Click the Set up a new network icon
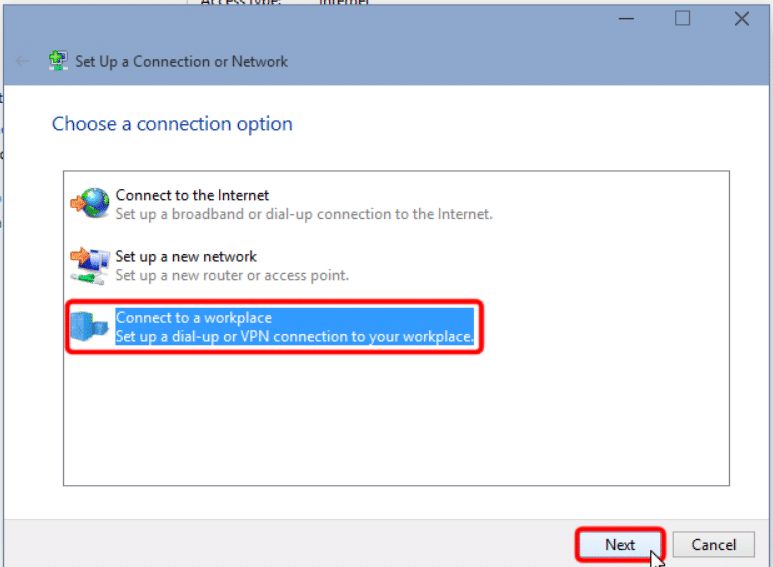Viewport: 773px width, 567px height. click(x=90, y=266)
